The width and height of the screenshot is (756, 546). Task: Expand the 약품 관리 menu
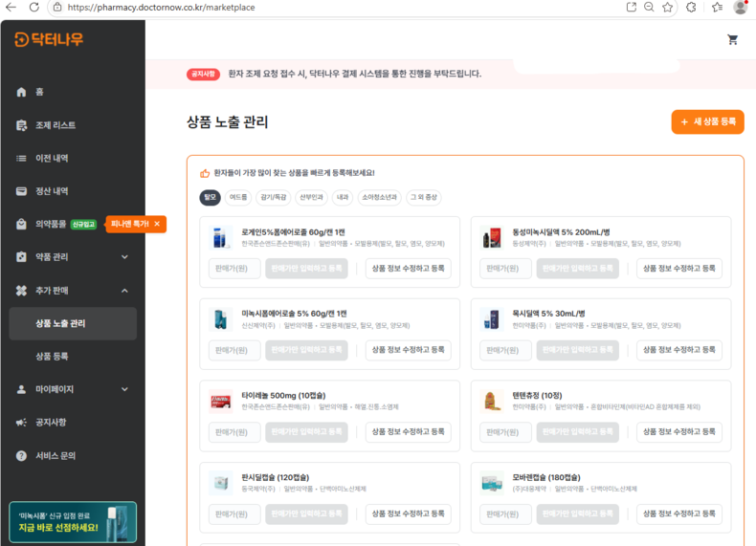tap(124, 257)
